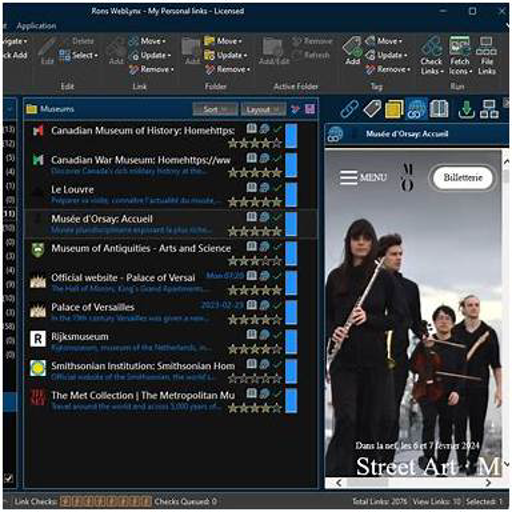Screen dimensions: 512x512
Task: Open the chain link icon in the right panel toolbar
Action: coord(349,109)
